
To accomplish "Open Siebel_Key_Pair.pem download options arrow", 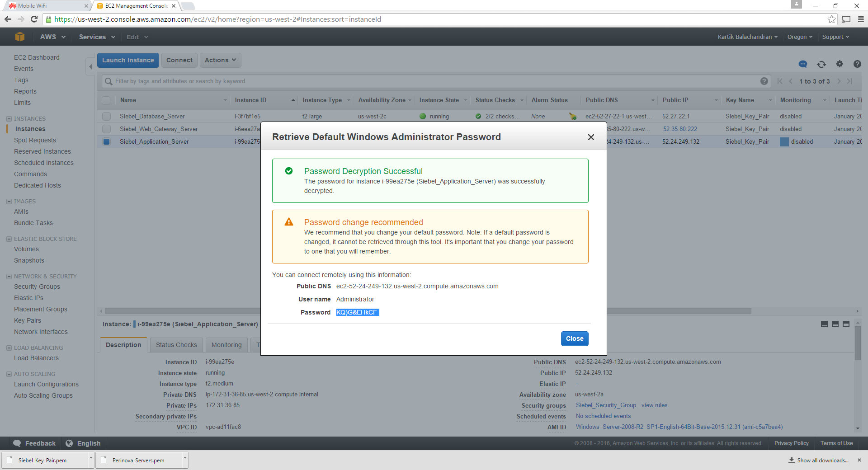I will pyautogui.click(x=91, y=460).
